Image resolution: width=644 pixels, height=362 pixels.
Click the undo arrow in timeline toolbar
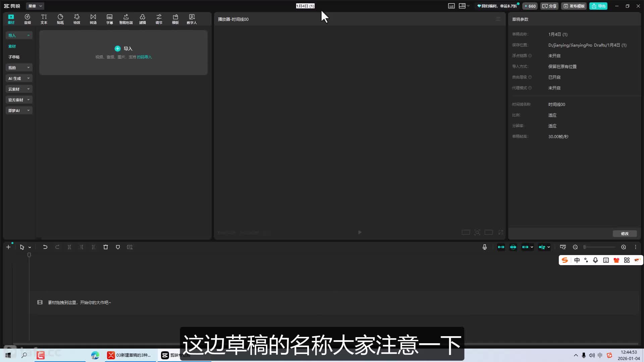[x=45, y=247]
